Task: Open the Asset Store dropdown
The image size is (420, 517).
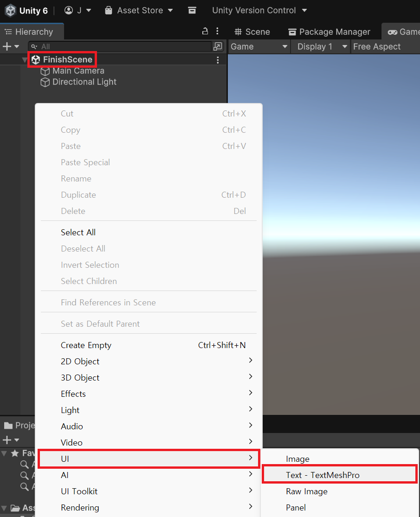Action: point(139,11)
